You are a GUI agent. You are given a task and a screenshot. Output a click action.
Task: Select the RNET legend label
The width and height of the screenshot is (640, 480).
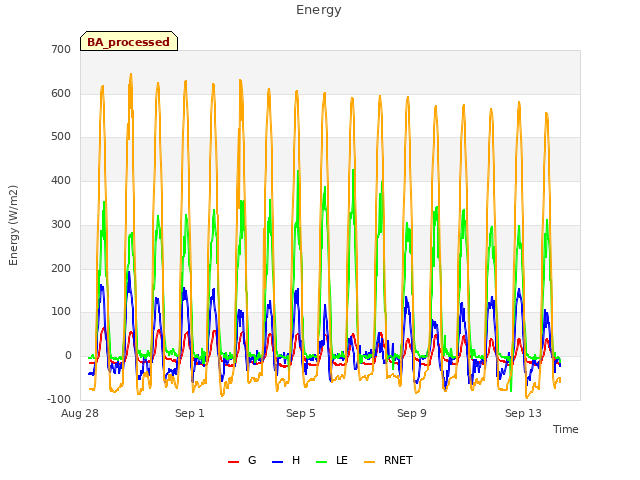[x=398, y=460]
